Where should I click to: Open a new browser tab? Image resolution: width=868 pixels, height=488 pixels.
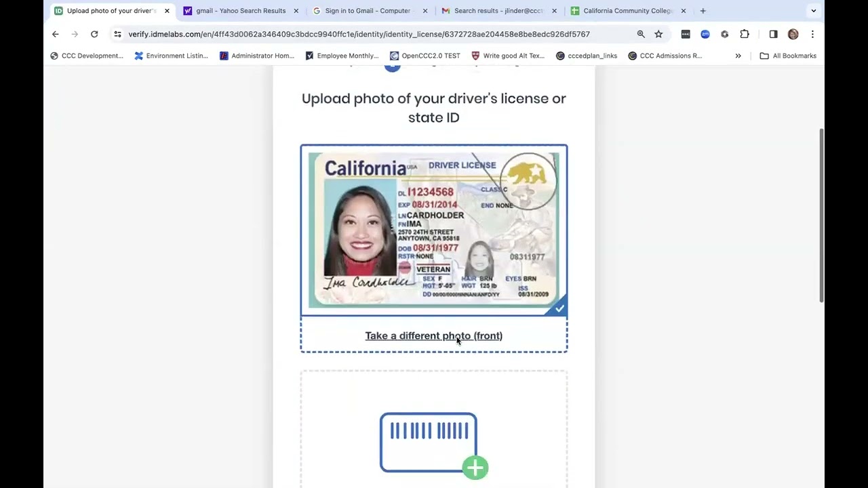click(703, 11)
